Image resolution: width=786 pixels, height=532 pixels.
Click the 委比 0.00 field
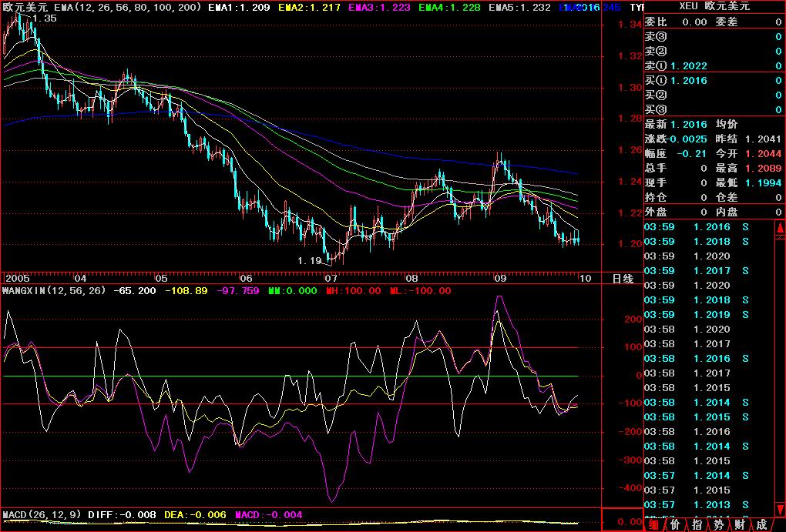tap(676, 22)
